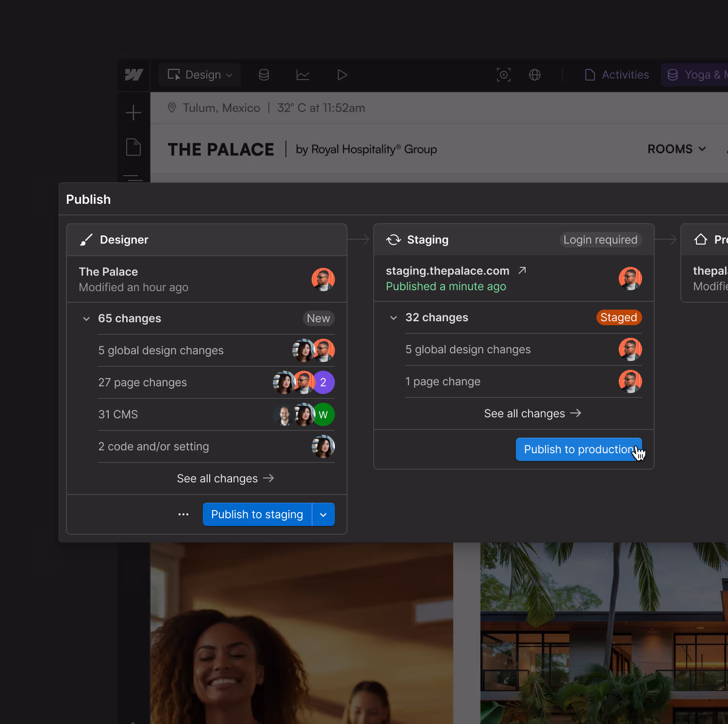Click external link arrow beside staging URL
Image resolution: width=728 pixels, height=724 pixels.
point(522,270)
